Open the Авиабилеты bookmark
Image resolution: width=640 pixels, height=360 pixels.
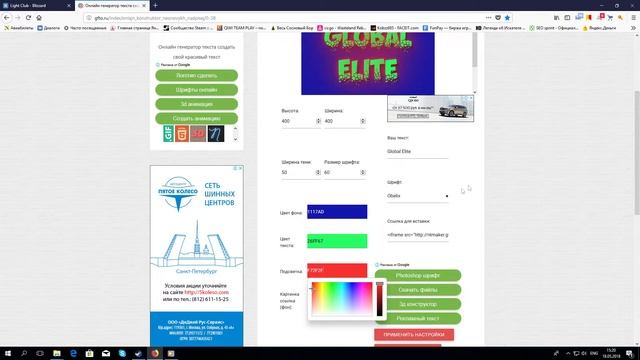click(19, 28)
